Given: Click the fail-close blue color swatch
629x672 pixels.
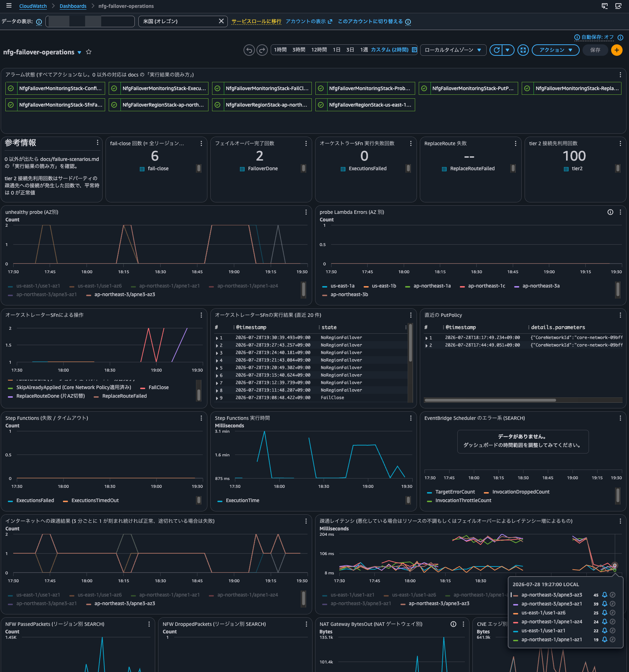Looking at the screenshot, I should [x=142, y=169].
